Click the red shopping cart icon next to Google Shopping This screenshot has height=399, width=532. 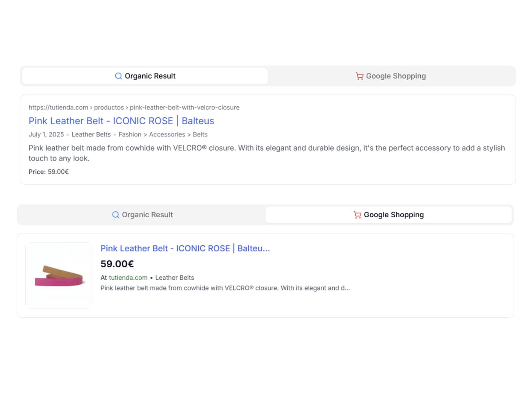pos(359,76)
